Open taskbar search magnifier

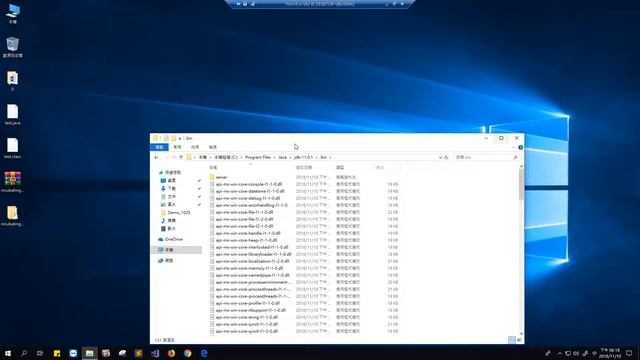click(24, 353)
